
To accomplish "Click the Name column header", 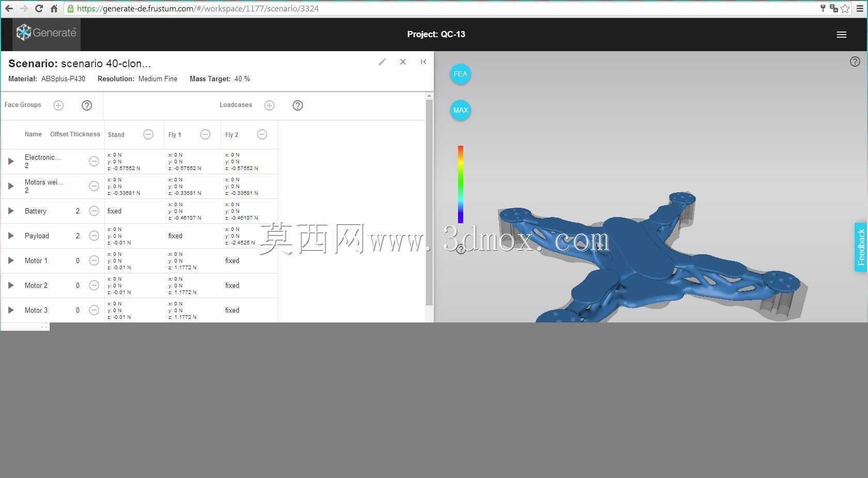I will (x=33, y=134).
